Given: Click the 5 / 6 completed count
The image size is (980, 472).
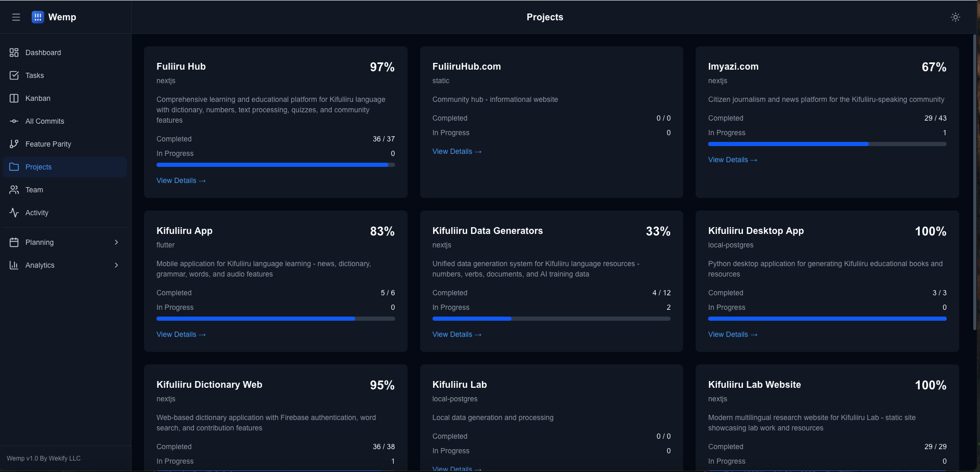Looking at the screenshot, I should pos(388,293).
